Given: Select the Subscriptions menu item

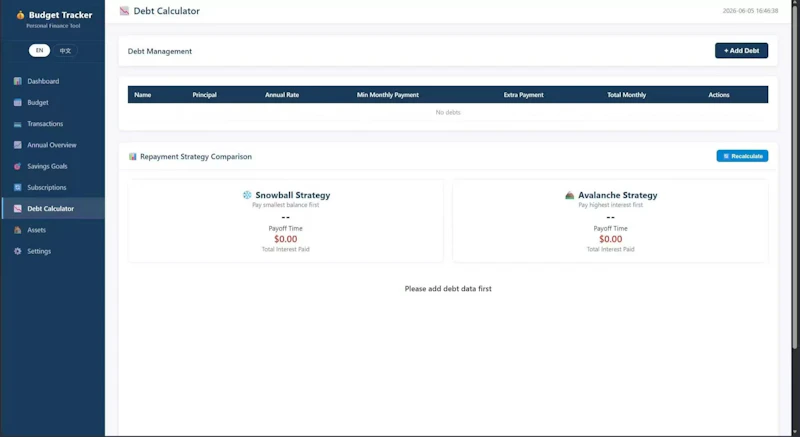Looking at the screenshot, I should pyautogui.click(x=53, y=188).
